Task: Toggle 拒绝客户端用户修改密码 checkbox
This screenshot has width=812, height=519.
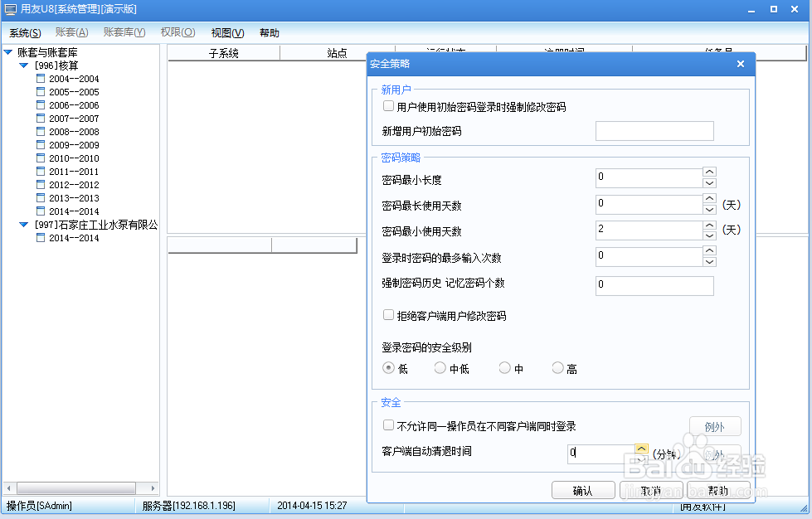Action: [x=388, y=314]
